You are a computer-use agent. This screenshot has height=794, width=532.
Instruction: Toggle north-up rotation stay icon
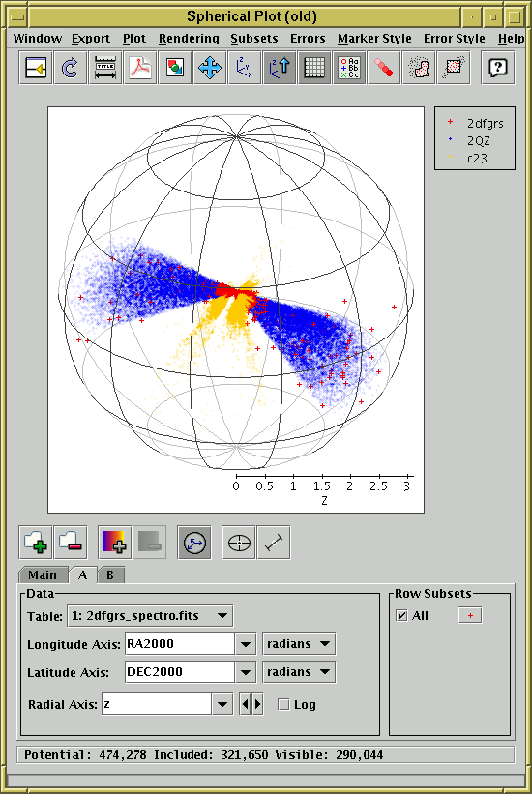[280, 68]
